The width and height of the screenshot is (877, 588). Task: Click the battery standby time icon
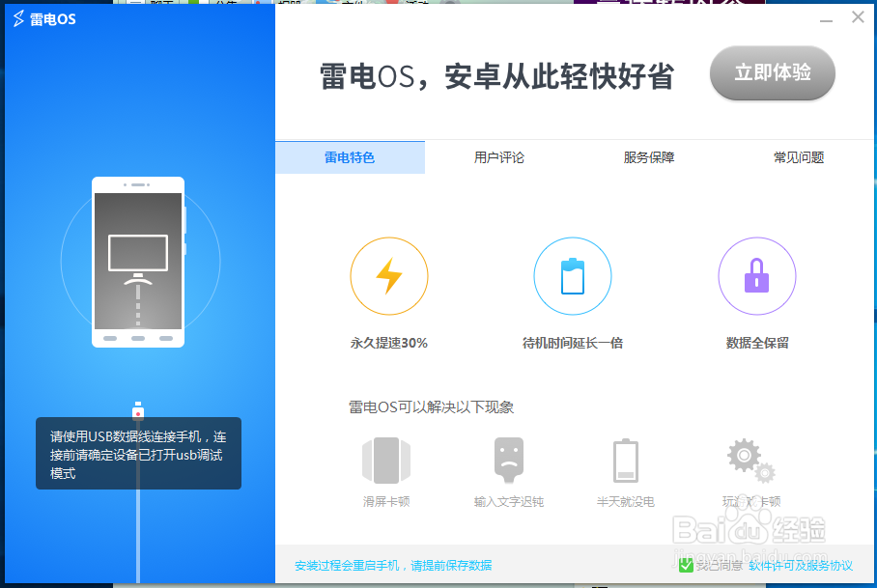(x=573, y=276)
